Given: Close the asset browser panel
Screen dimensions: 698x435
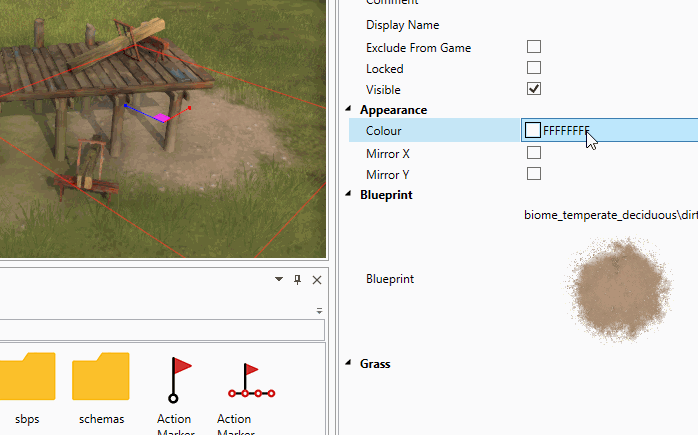Looking at the screenshot, I should coord(317,280).
